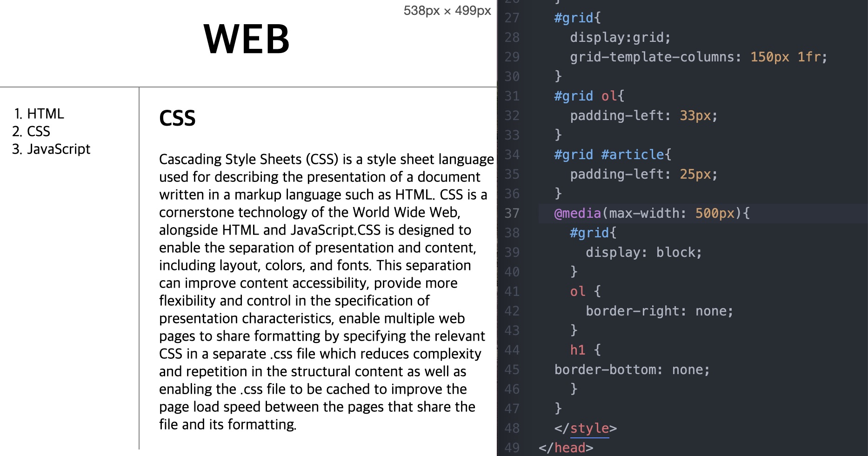Click the bold CSS article heading

click(177, 118)
